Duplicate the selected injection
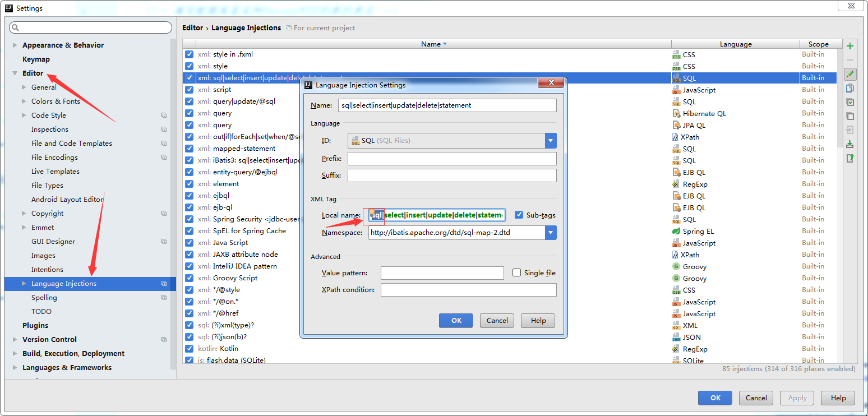The image size is (868, 416). (850, 88)
